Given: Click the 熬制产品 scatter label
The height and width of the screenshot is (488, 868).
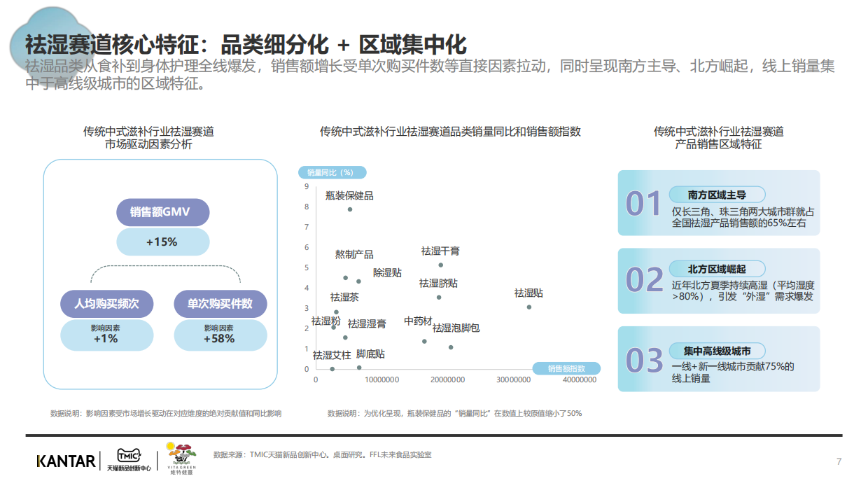Looking at the screenshot, I should 354,254.
